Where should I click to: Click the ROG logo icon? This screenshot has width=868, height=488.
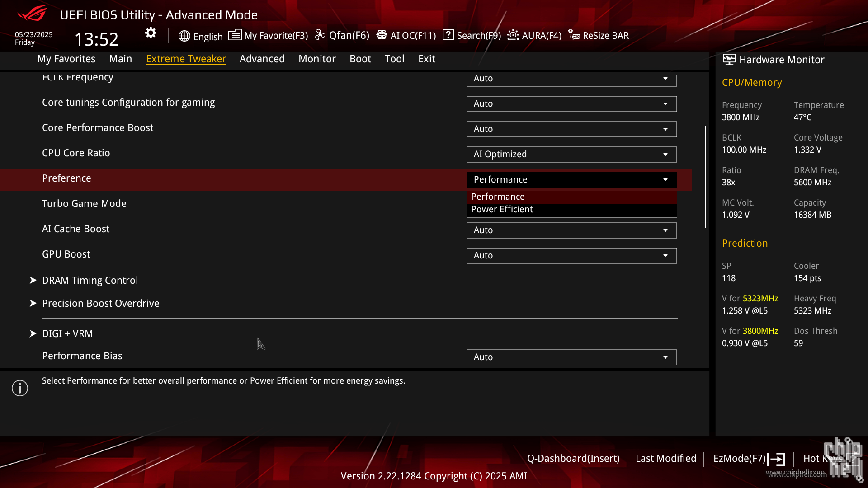coord(32,14)
